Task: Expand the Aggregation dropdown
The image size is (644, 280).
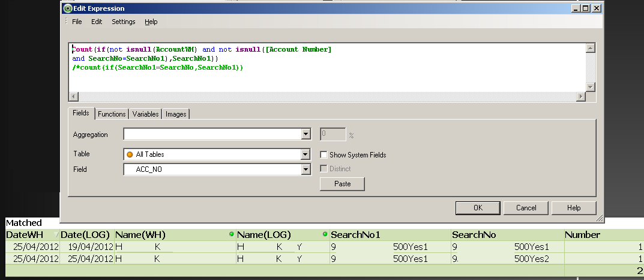Action: click(x=305, y=135)
